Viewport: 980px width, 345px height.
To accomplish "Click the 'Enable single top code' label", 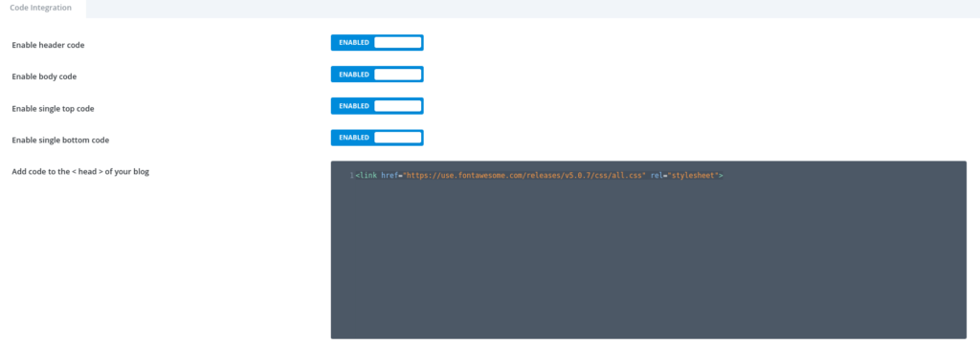I will [x=54, y=109].
